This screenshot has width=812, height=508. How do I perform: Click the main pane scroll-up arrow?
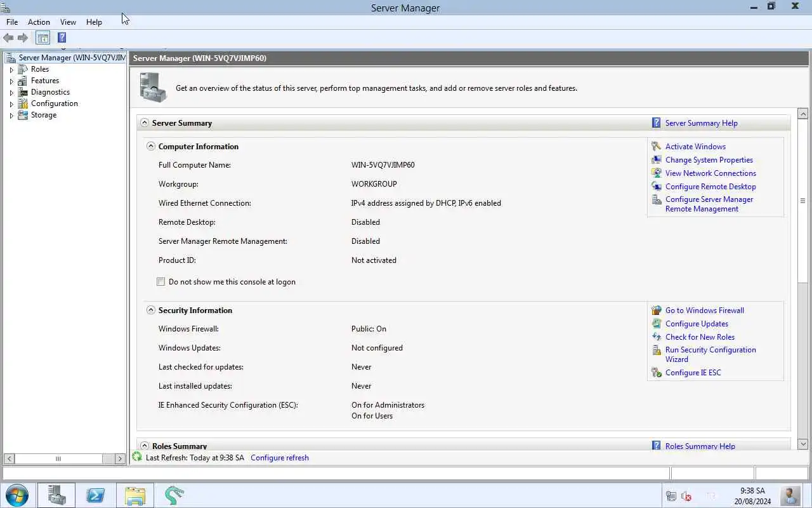coord(802,114)
